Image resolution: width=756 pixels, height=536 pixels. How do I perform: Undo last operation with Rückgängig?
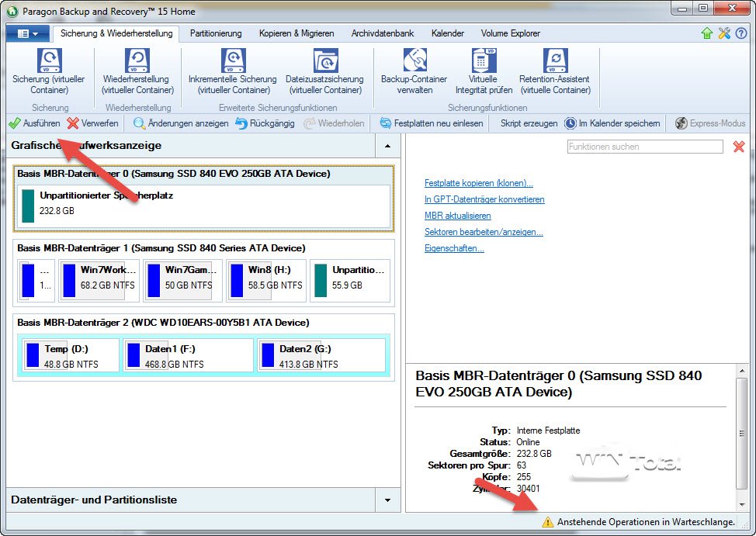(265, 123)
